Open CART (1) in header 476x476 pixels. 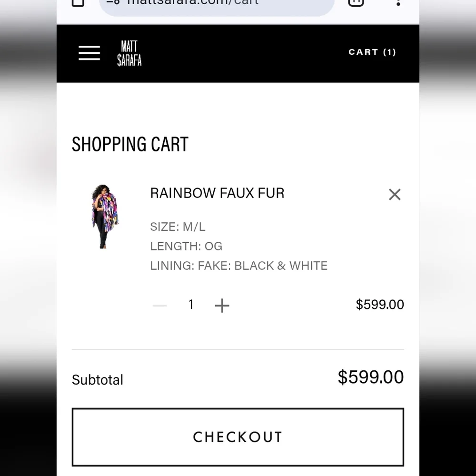click(x=372, y=52)
